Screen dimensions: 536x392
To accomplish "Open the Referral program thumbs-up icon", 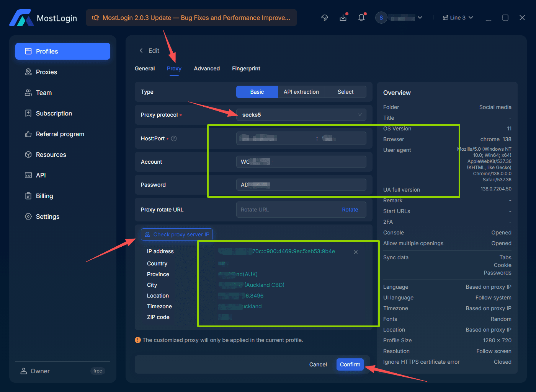I will tap(28, 134).
